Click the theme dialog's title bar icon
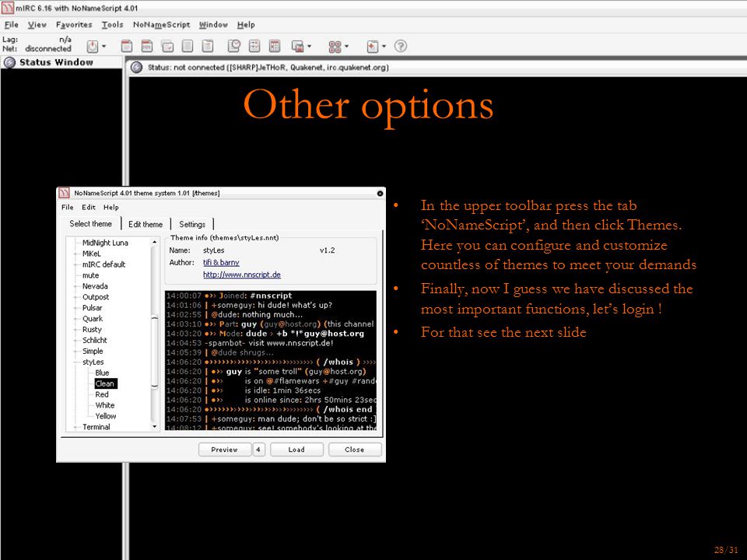The image size is (747, 560). pos(65,193)
